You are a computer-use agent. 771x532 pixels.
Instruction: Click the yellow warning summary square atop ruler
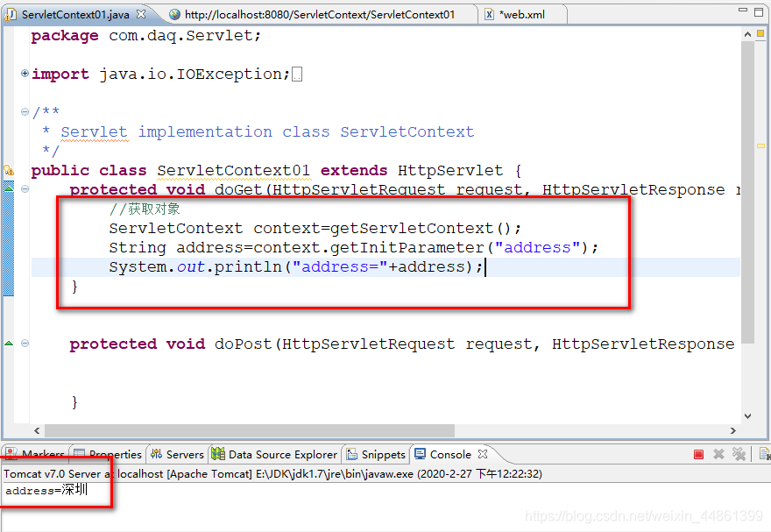(x=760, y=34)
